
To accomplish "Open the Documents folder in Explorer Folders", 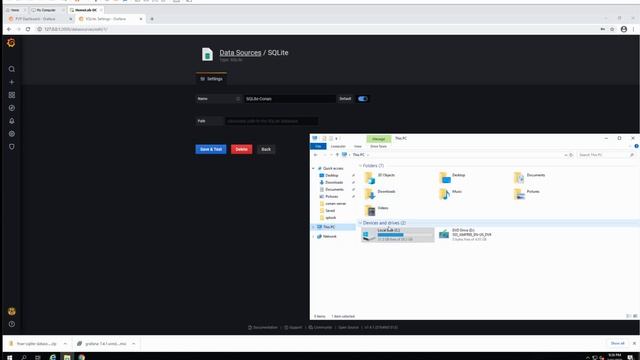I will point(529,177).
